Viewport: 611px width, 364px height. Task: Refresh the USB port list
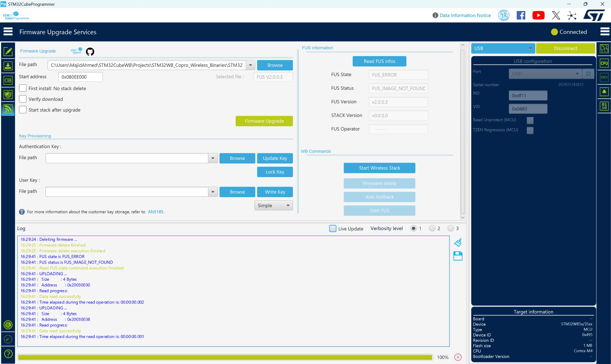(588, 74)
